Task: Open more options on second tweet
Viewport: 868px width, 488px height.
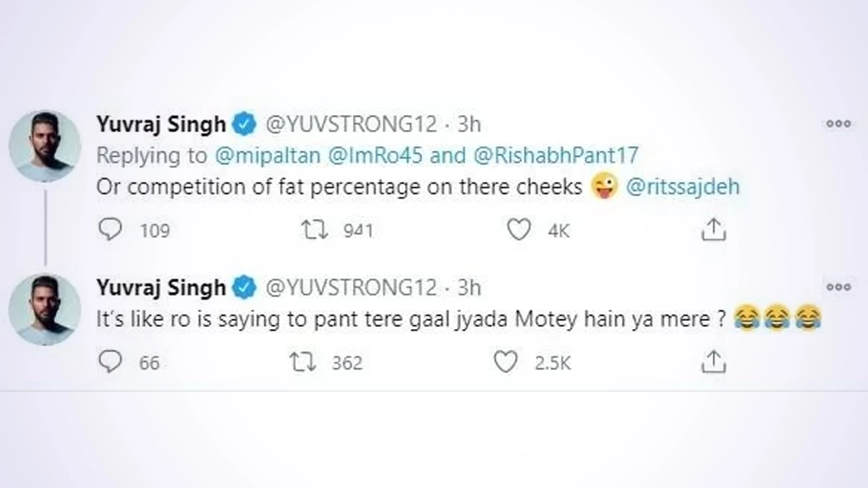Action: (x=838, y=287)
